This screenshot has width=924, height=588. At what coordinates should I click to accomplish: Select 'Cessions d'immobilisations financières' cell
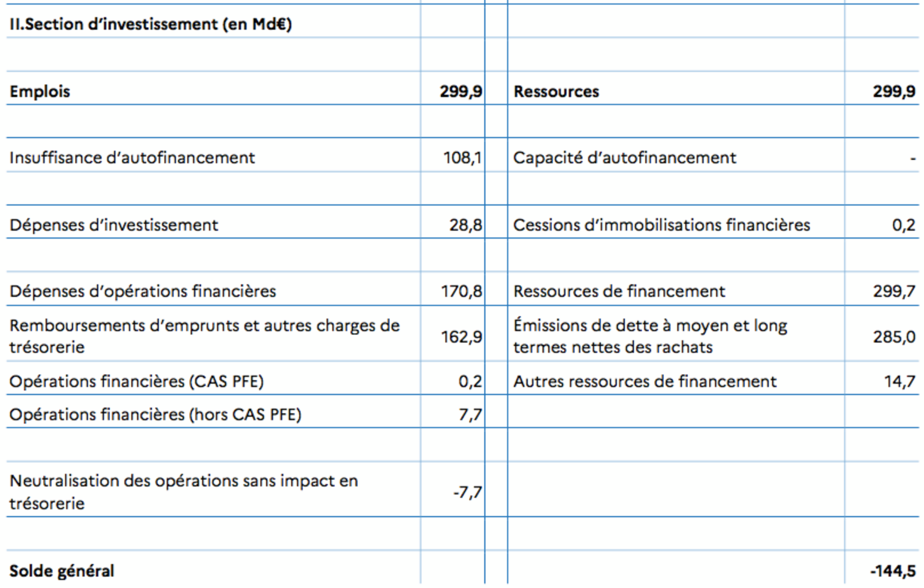661,225
